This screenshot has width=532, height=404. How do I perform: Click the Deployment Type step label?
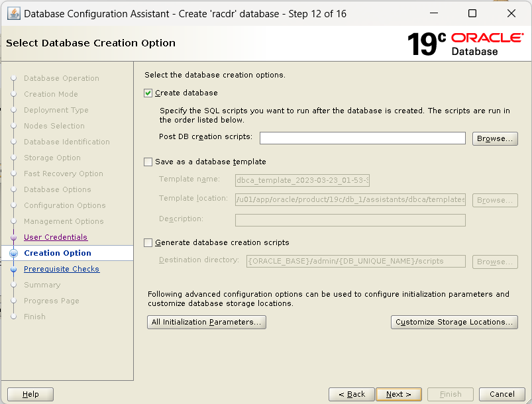[56, 110]
